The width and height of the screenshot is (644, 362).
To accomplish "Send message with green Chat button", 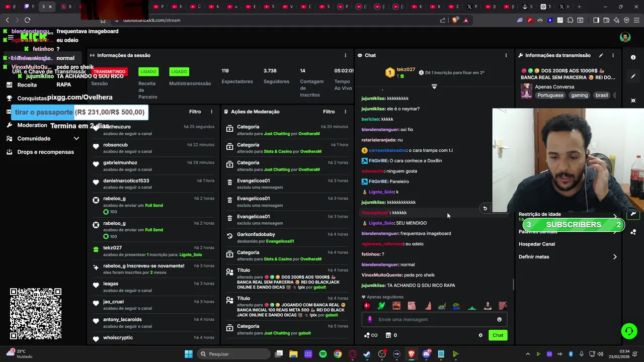I will pos(498,335).
